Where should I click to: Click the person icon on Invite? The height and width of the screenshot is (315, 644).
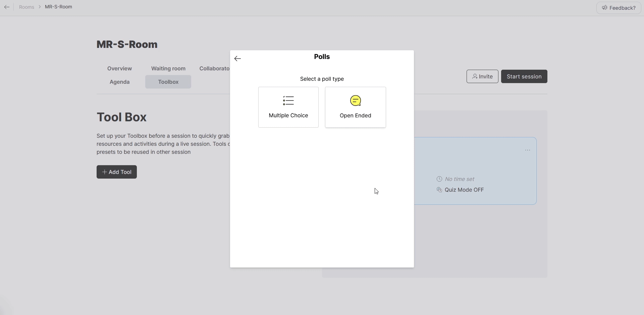(475, 76)
